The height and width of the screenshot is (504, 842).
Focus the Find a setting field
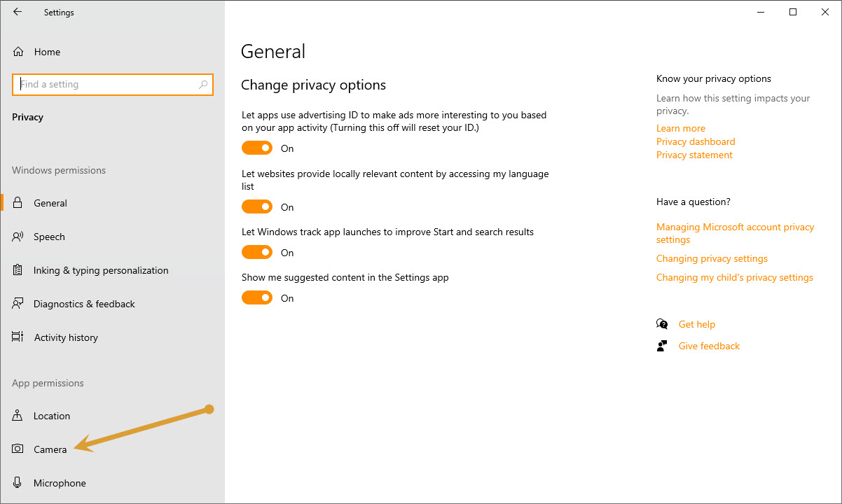tap(113, 85)
